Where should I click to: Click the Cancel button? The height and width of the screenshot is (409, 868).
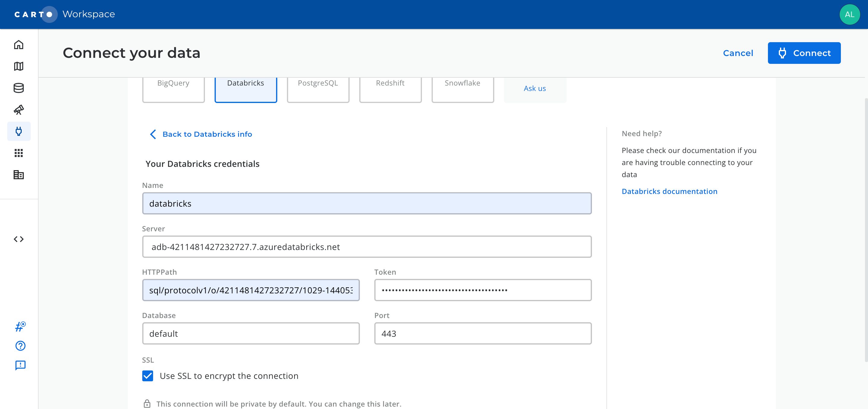738,53
